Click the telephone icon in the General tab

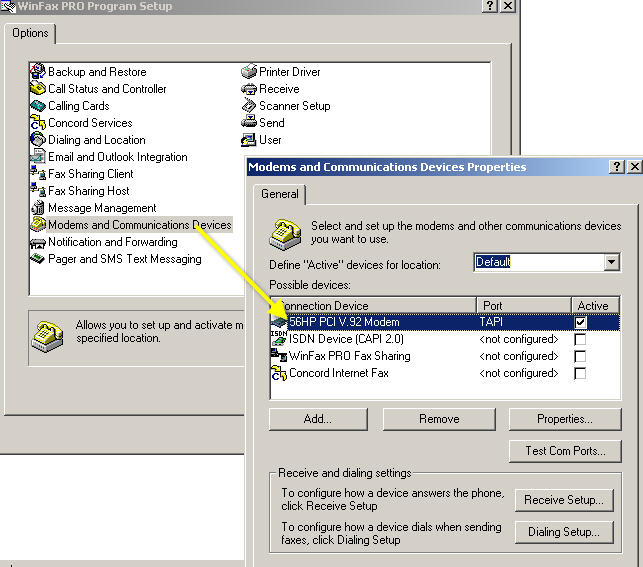(x=285, y=235)
